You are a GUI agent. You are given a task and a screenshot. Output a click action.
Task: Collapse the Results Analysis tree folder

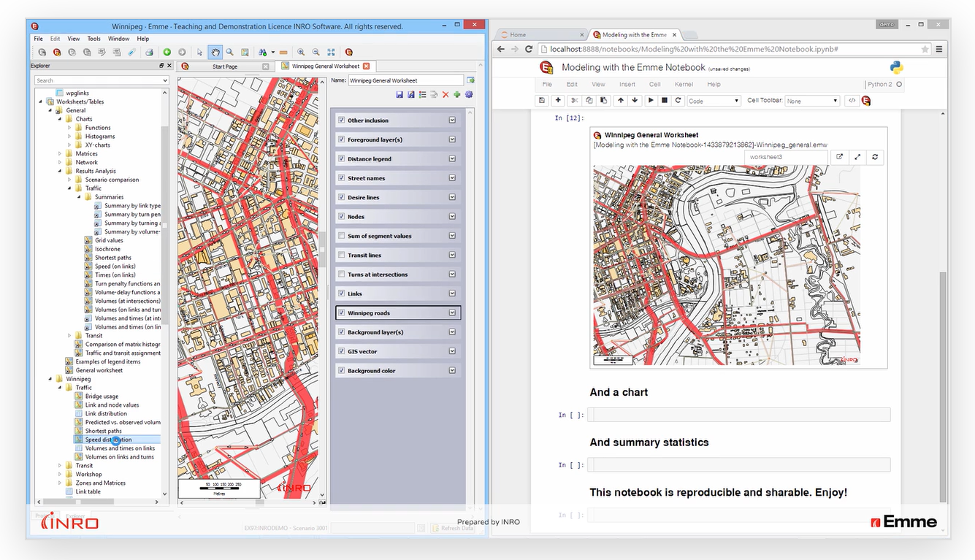(x=60, y=171)
